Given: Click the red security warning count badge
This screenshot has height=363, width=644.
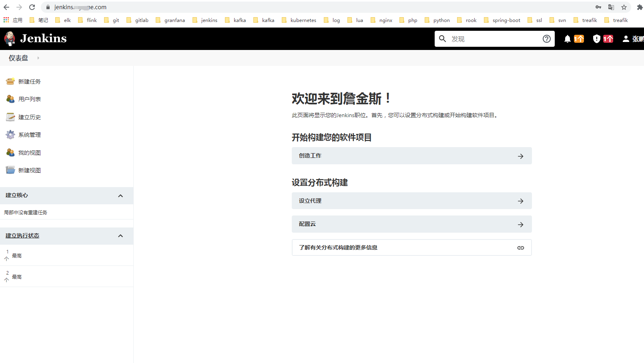Looking at the screenshot, I should pos(608,39).
